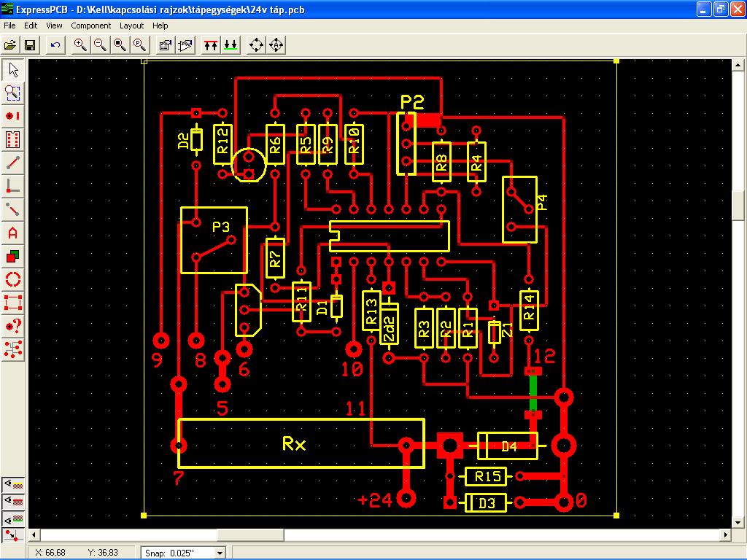
Task: Toggle snap-to-grid button
Action: 13,535
